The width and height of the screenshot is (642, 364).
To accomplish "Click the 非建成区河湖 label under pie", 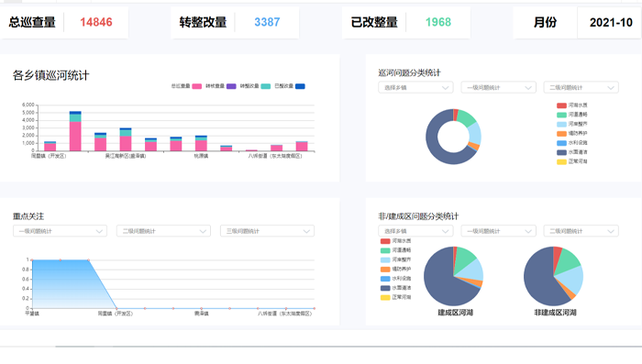I will click(x=555, y=313).
